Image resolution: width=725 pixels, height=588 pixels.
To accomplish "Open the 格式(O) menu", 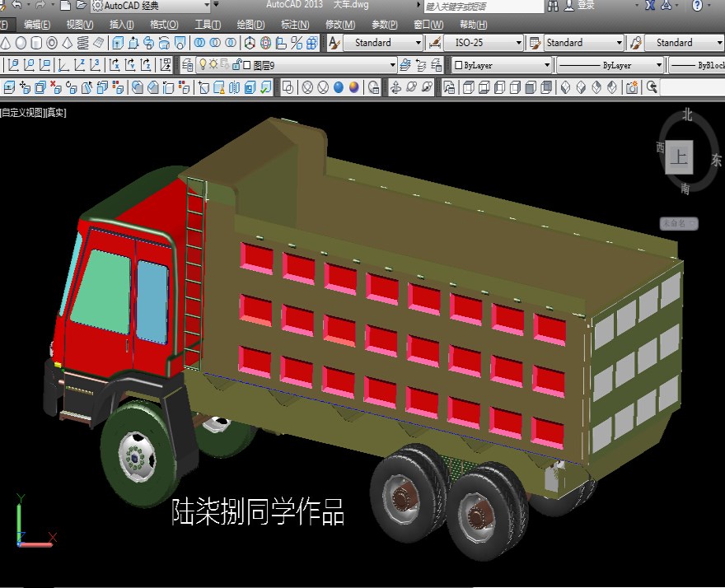I will 164,25.
